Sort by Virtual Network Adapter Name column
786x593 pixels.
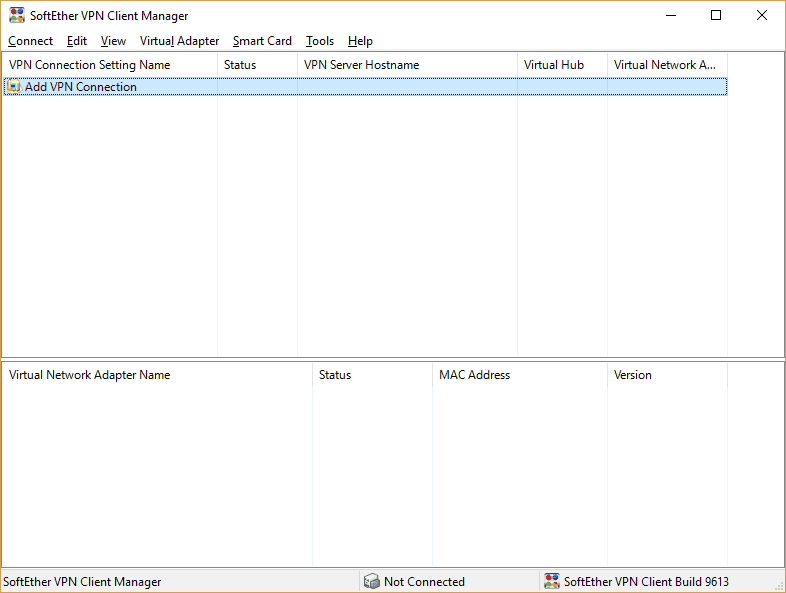tap(157, 375)
